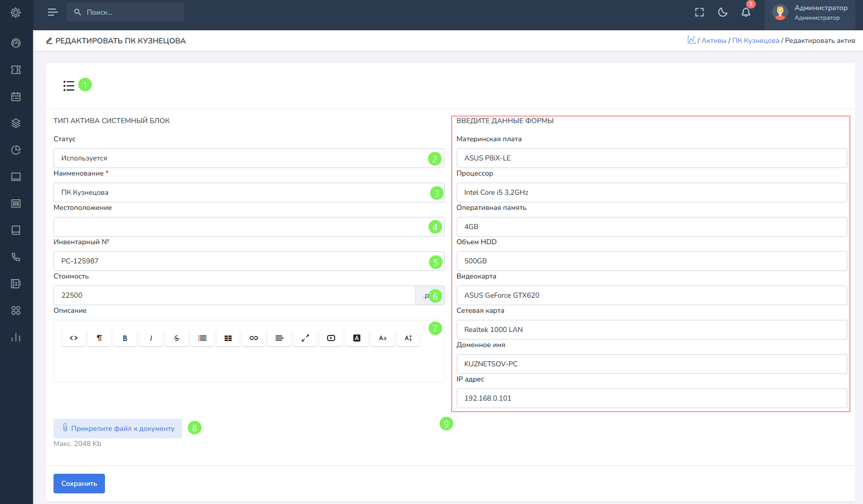The height and width of the screenshot is (504, 863).
Task: Insert a video in the description editor
Action: pyautogui.click(x=331, y=338)
